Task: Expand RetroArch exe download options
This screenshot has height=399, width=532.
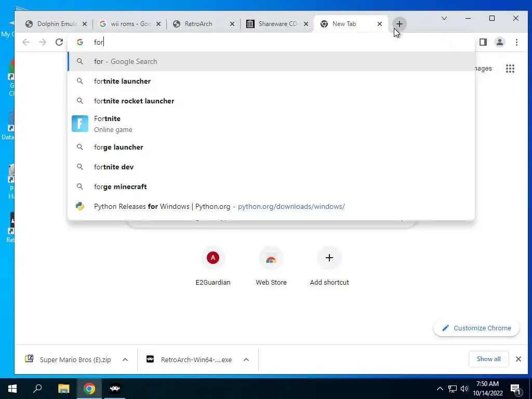Action: (246, 360)
